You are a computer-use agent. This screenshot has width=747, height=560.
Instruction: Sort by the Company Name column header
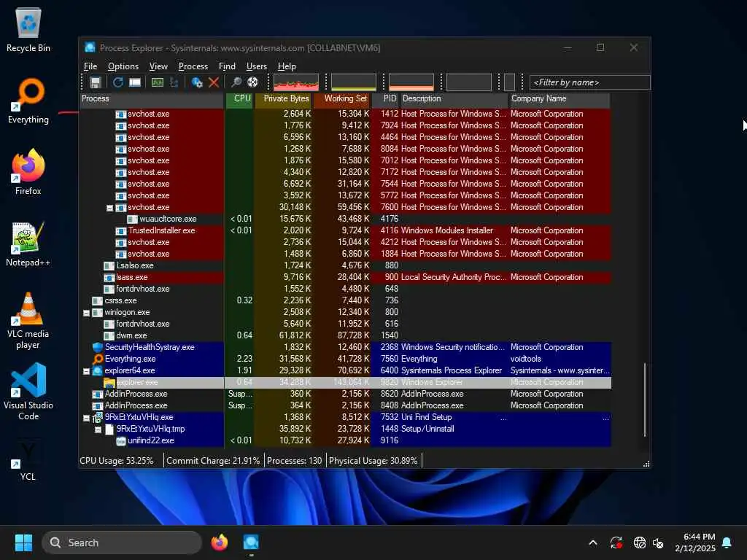tap(560, 98)
